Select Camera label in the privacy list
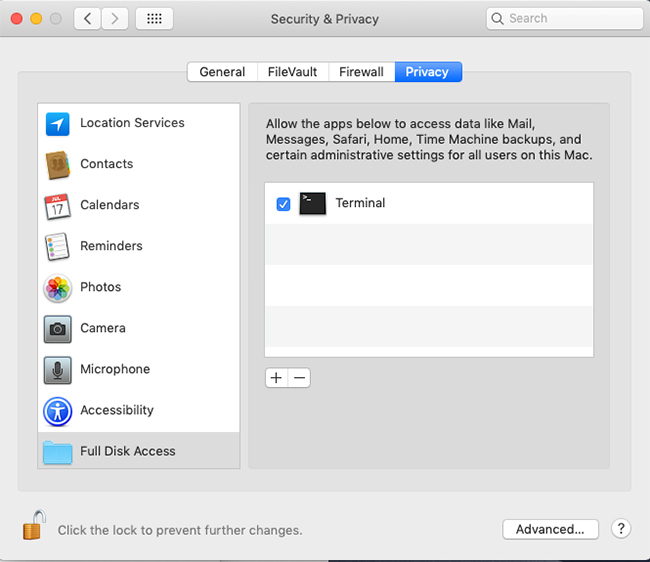This screenshot has width=650, height=562. pos(103,328)
